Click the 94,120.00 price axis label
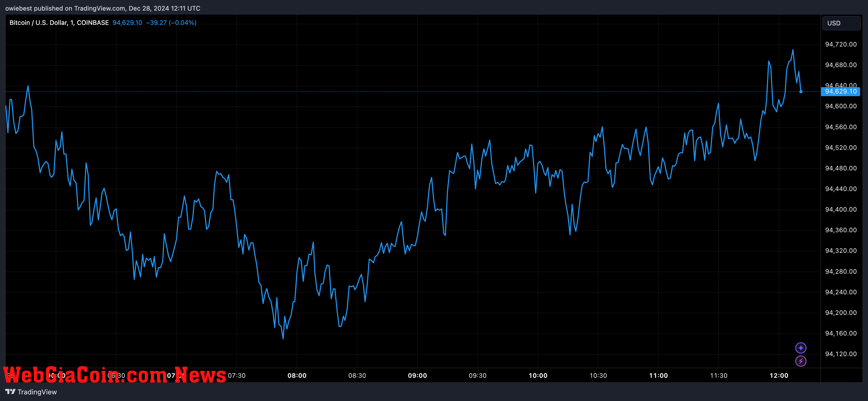 [841, 354]
